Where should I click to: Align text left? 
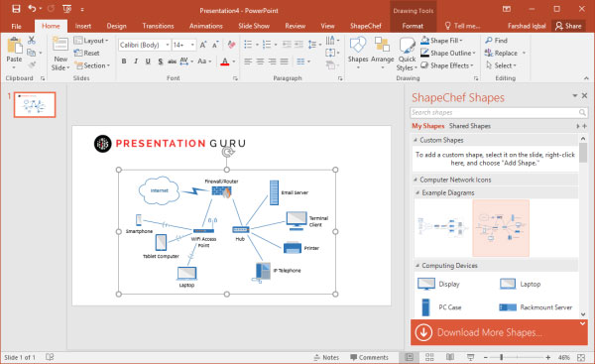248,61
